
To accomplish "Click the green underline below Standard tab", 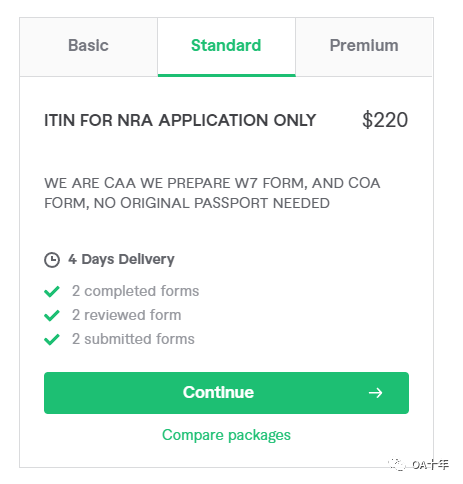I will click(227, 75).
